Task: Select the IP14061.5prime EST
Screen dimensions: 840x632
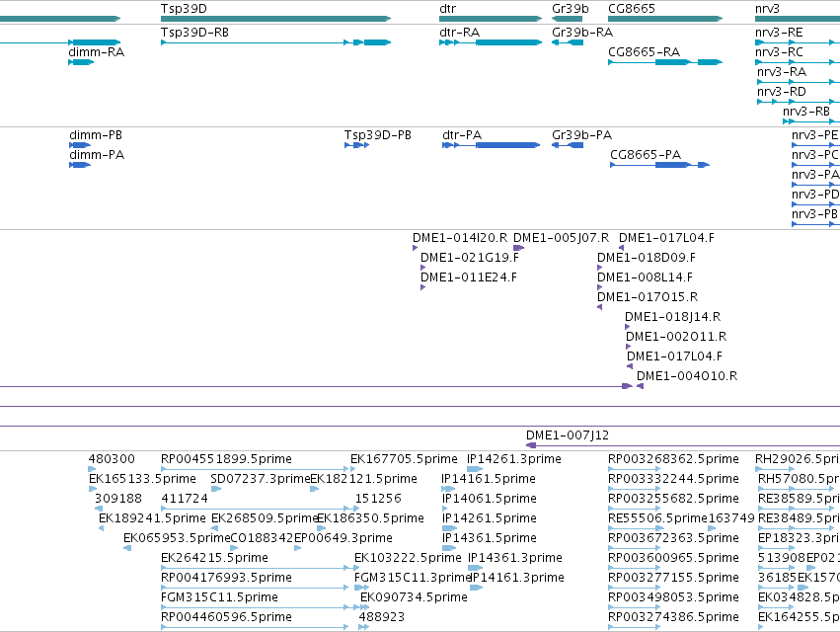Action: click(490, 499)
